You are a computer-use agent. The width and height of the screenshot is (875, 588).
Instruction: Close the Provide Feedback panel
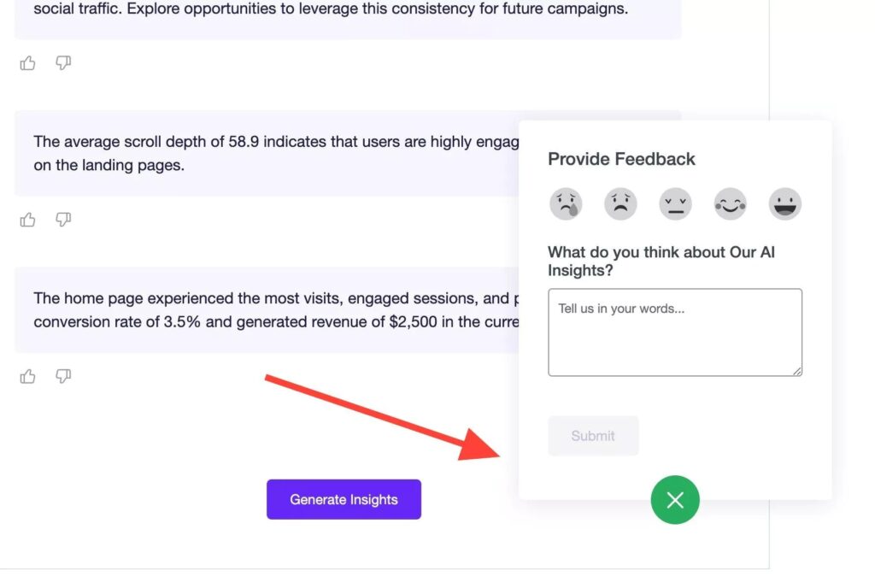pos(675,499)
